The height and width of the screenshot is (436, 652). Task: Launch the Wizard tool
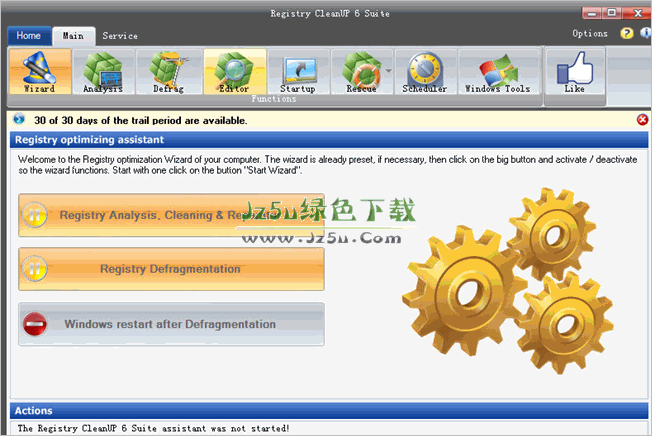pyautogui.click(x=40, y=71)
